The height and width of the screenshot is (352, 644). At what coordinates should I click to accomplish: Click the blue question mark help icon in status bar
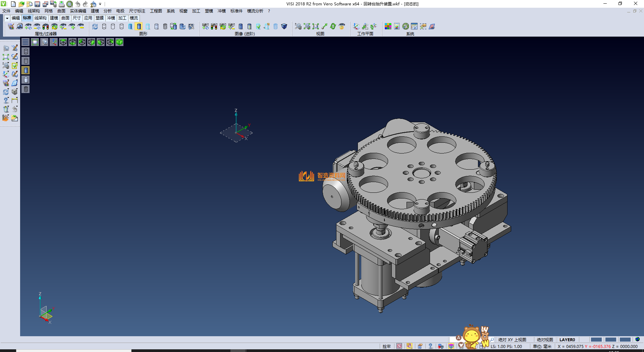tap(430, 346)
